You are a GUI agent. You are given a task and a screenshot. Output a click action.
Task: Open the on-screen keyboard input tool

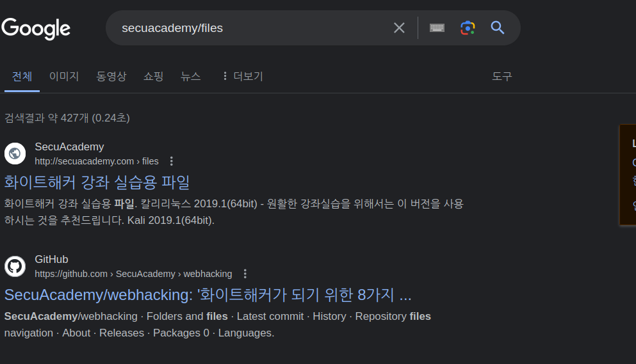pos(437,28)
